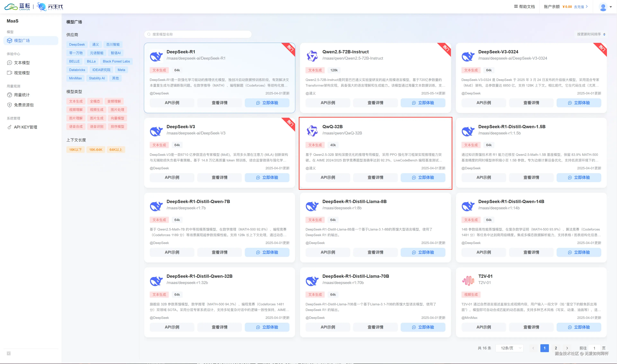This screenshot has height=364, width=617.
Task: Filter by 视频生成 model type
Action: (97, 110)
